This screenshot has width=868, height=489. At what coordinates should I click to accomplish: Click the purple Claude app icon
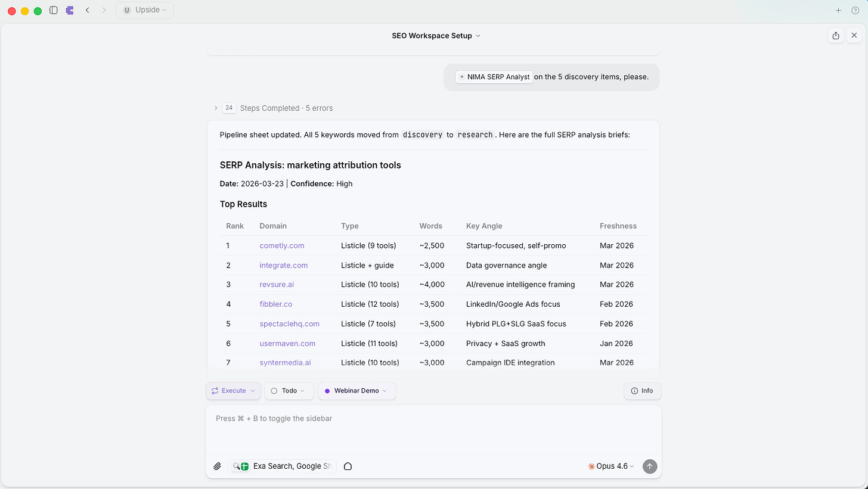click(70, 10)
